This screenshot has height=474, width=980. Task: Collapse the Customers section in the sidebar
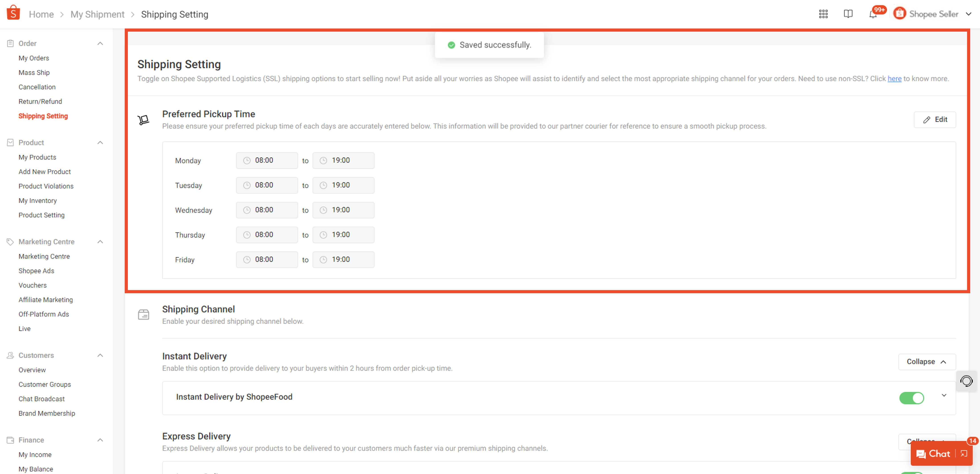pos(100,355)
